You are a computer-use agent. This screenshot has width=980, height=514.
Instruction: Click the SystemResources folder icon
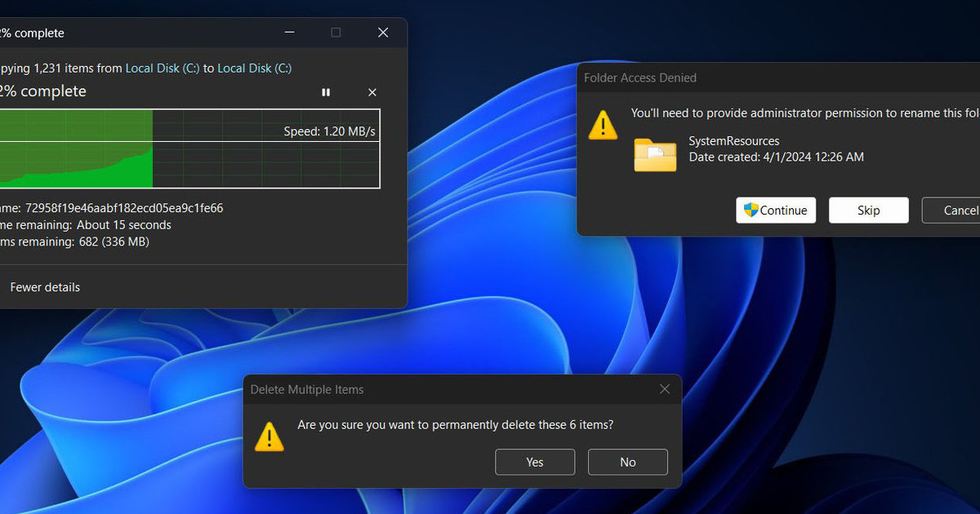point(655,154)
